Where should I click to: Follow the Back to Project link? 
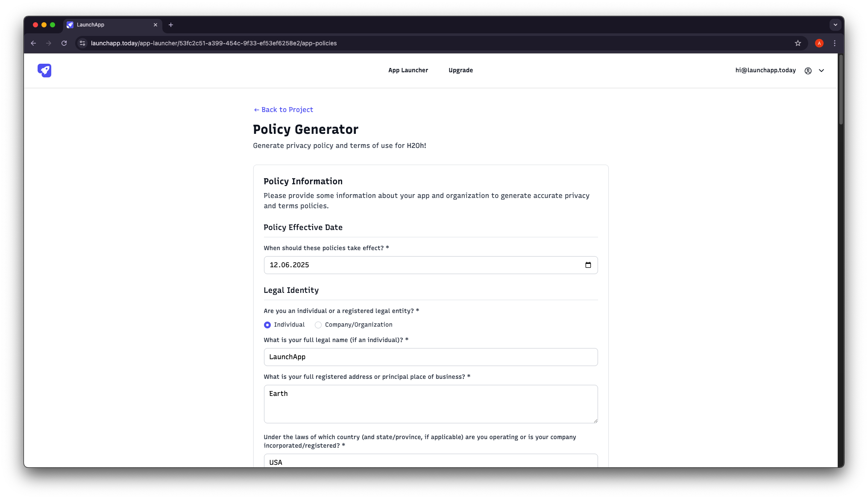283,110
